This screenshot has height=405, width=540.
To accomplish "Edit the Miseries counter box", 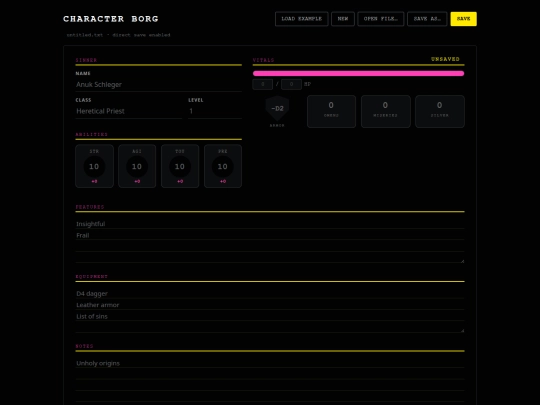I will coord(386,111).
